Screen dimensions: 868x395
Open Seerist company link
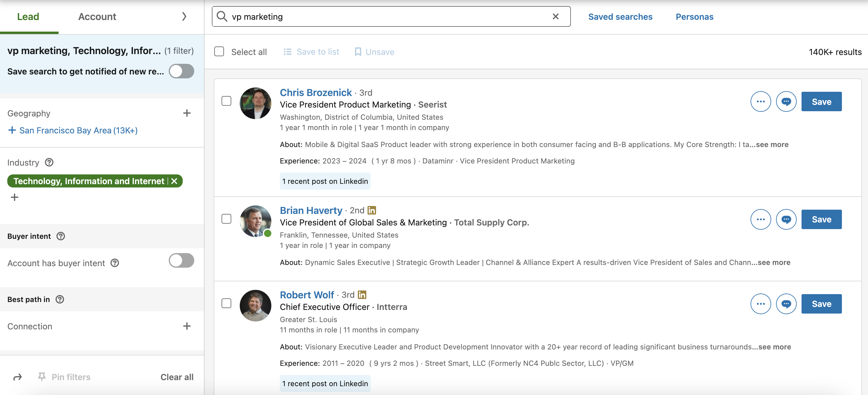(432, 105)
